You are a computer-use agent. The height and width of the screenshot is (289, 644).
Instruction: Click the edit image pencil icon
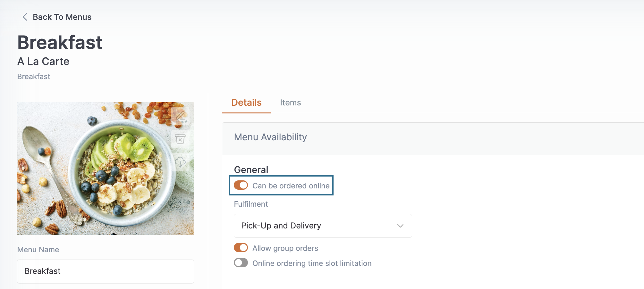180,116
